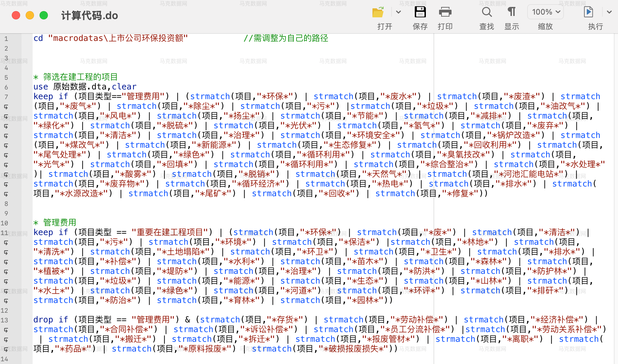The image size is (618, 364).
Task: Open the 100% zoom level dropdown
Action: (x=545, y=11)
